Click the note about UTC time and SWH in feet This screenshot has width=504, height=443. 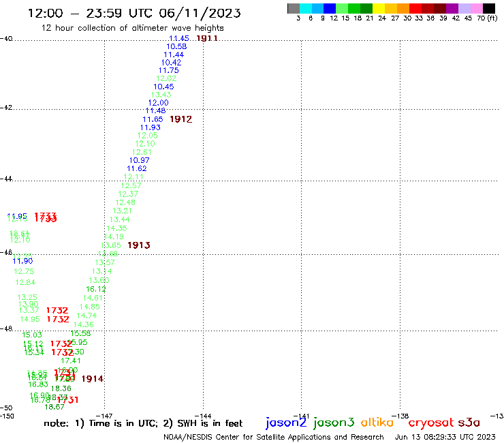[143, 423]
